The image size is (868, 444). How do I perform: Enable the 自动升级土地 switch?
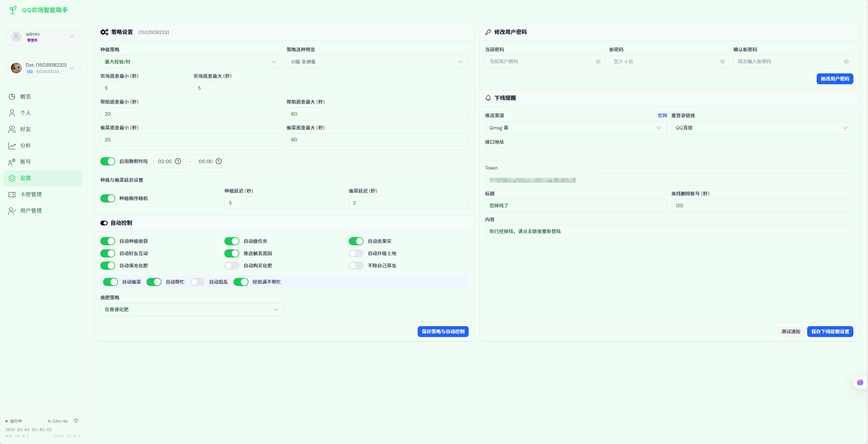tap(356, 253)
